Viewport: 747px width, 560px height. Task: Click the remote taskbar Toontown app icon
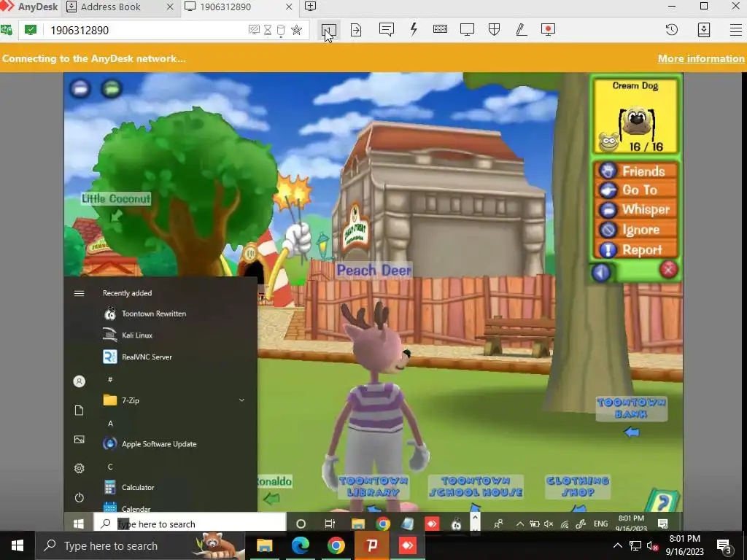point(456,524)
